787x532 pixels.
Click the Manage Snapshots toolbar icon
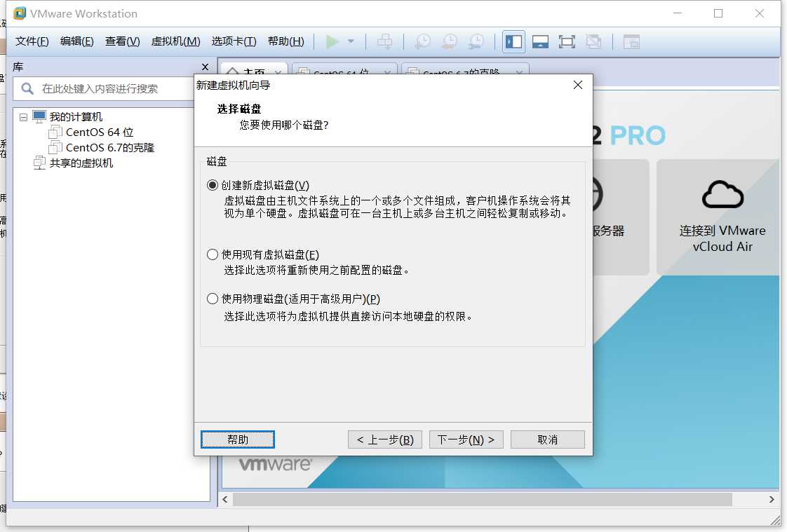[476, 41]
